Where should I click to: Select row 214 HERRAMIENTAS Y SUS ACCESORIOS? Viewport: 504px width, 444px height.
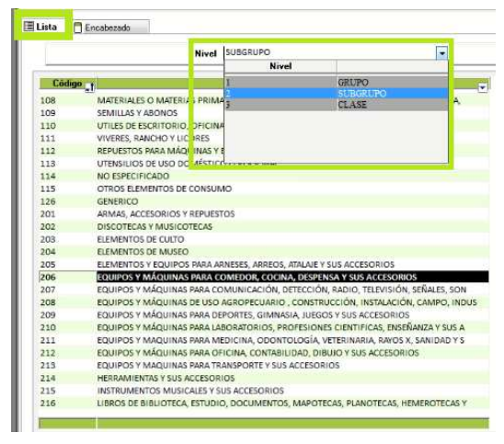264,378
